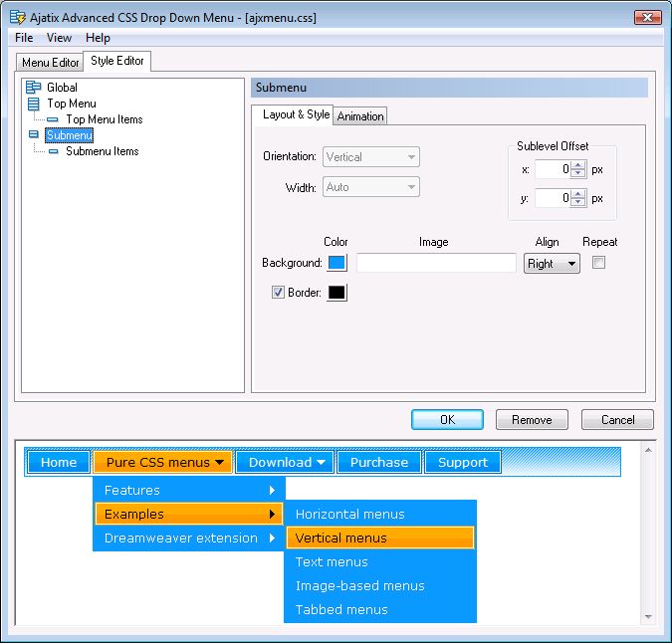Increase the Sublevel Offset x value
This screenshot has width=672, height=643.
(x=578, y=165)
